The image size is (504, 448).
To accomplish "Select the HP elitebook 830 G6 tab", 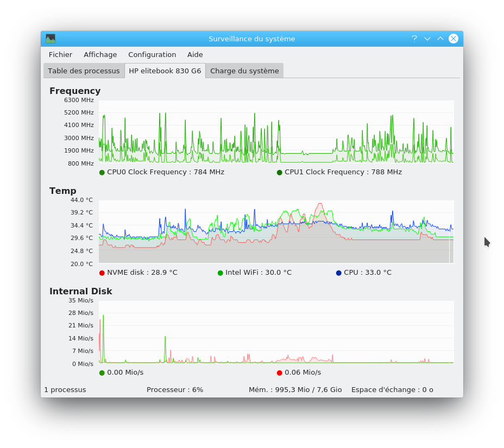I will point(165,71).
